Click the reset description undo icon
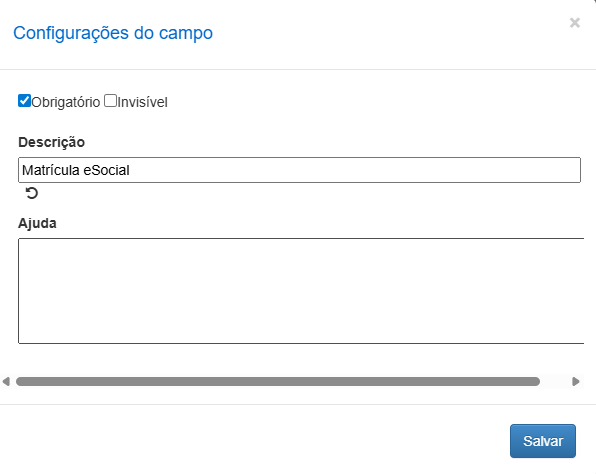The height and width of the screenshot is (474, 596). point(32,193)
